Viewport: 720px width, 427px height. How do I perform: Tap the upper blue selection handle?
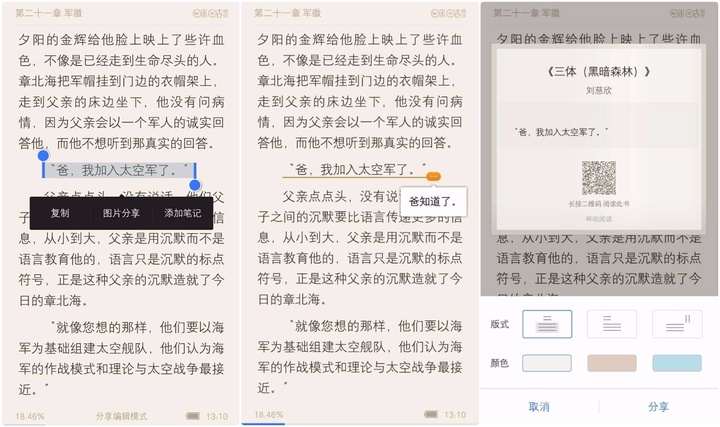tap(43, 156)
